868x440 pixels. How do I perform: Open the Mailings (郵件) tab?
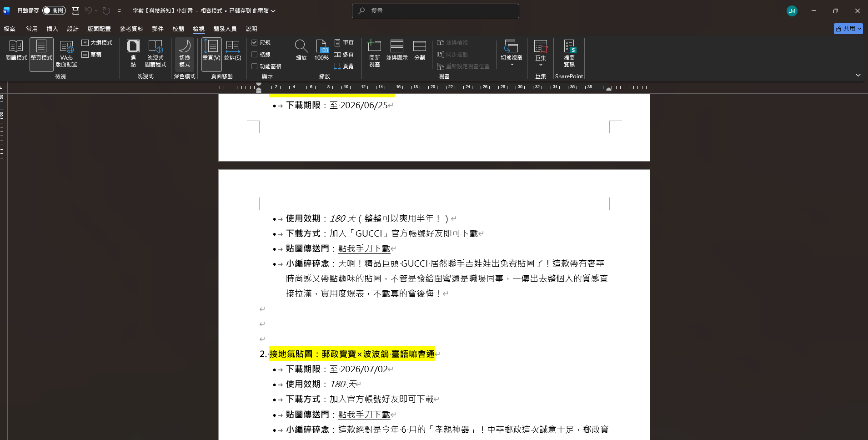158,29
